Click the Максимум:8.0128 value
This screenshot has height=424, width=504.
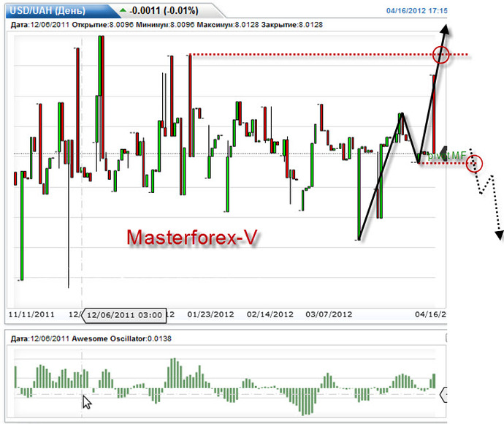tap(228, 25)
